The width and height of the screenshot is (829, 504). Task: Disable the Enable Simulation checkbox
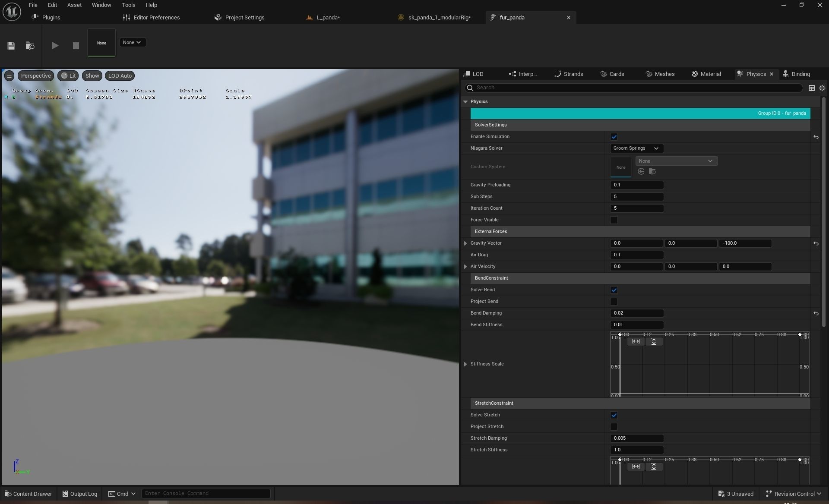tap(614, 137)
